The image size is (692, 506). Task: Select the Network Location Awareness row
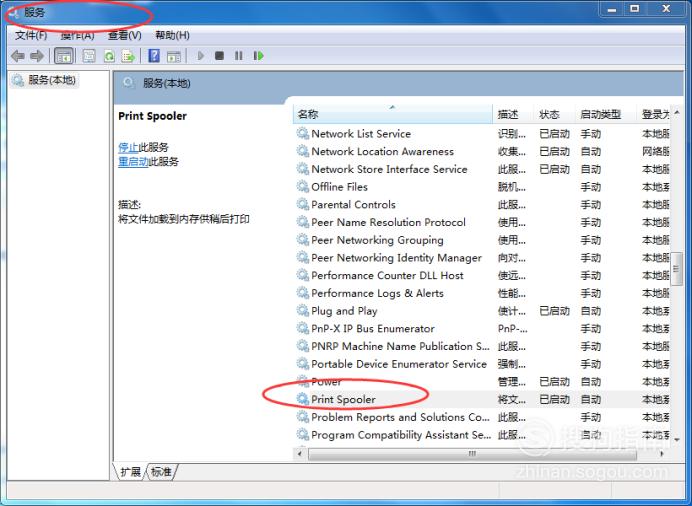pos(482,151)
